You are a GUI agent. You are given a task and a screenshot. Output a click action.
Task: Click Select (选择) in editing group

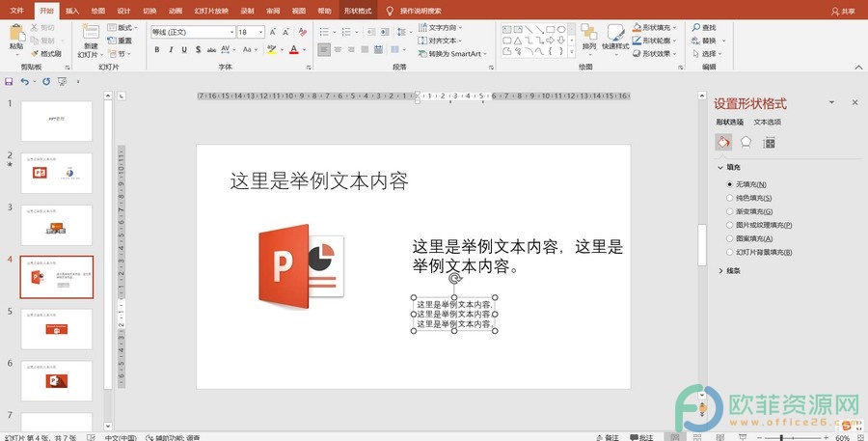coord(708,54)
